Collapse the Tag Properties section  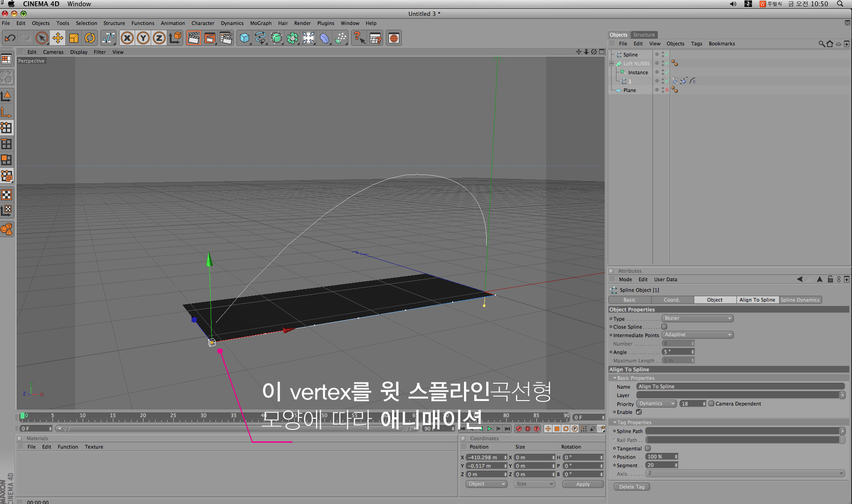tap(615, 423)
